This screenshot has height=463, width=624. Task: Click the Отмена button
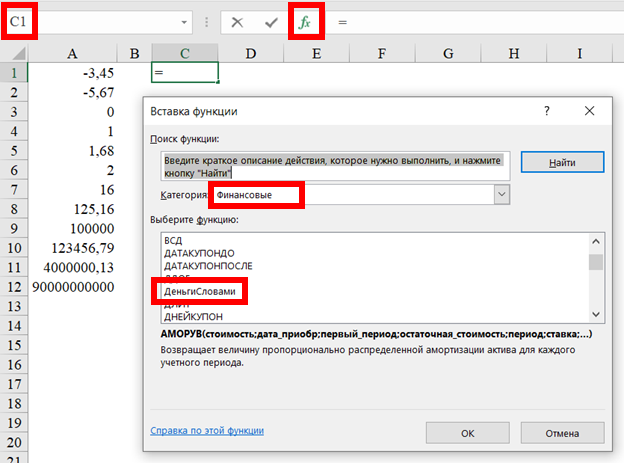click(x=562, y=433)
